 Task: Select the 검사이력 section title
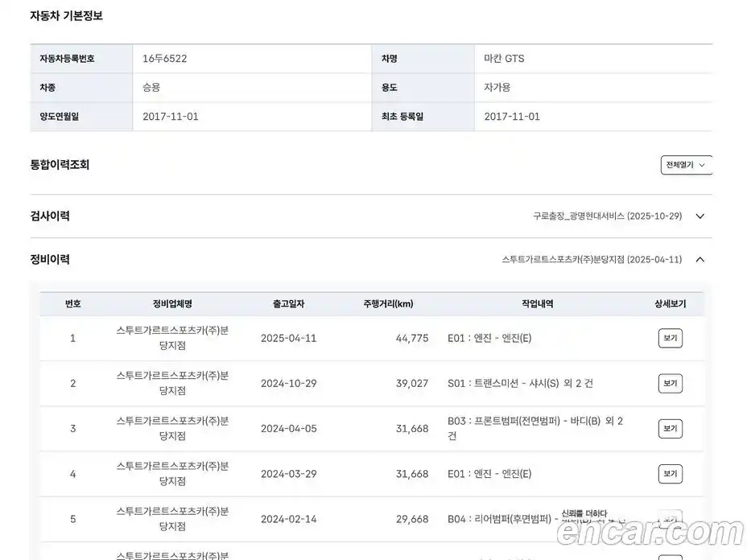(x=50, y=216)
